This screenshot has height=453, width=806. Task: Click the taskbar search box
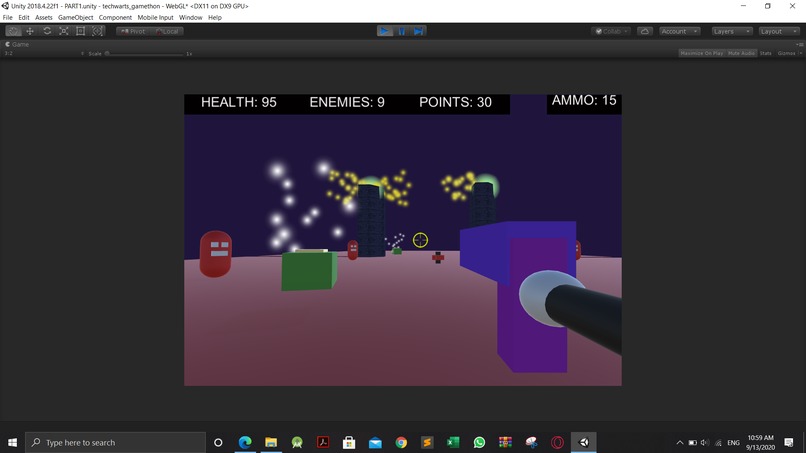tap(115, 442)
